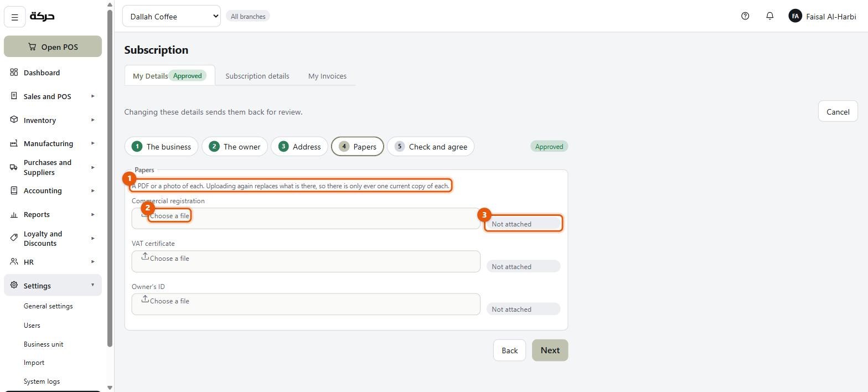Open the notifications bell icon

coord(769,16)
